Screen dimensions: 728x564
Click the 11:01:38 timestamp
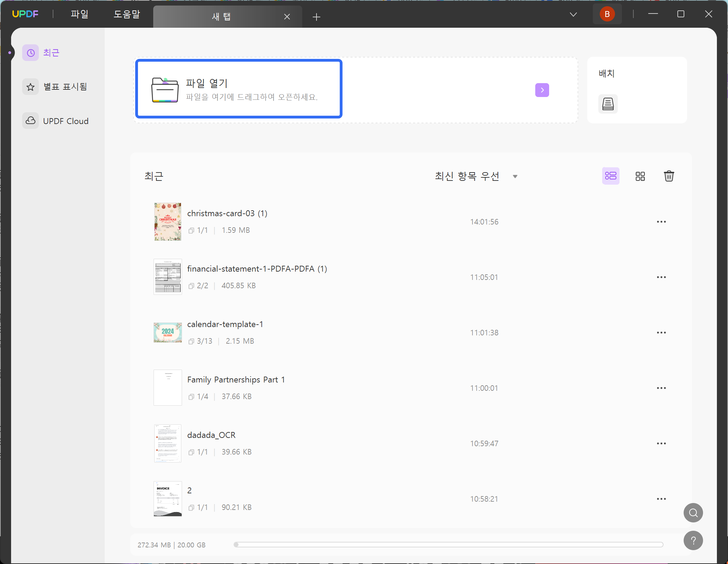tap(484, 333)
